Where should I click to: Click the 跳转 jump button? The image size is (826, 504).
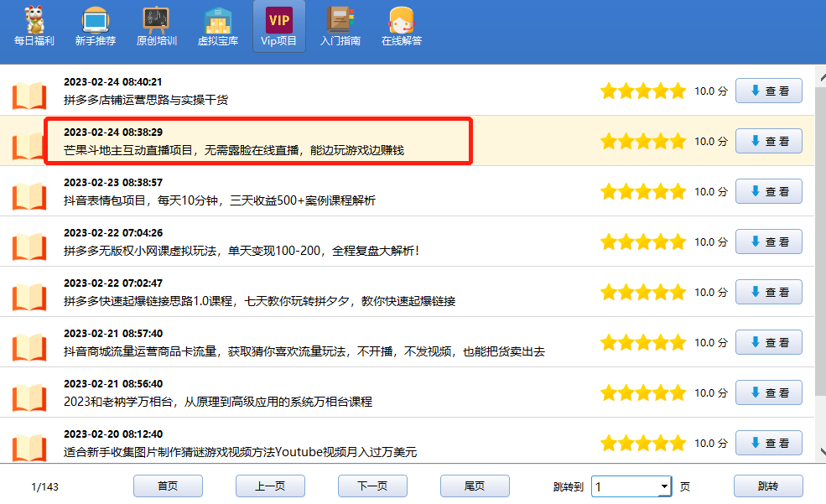[768, 486]
